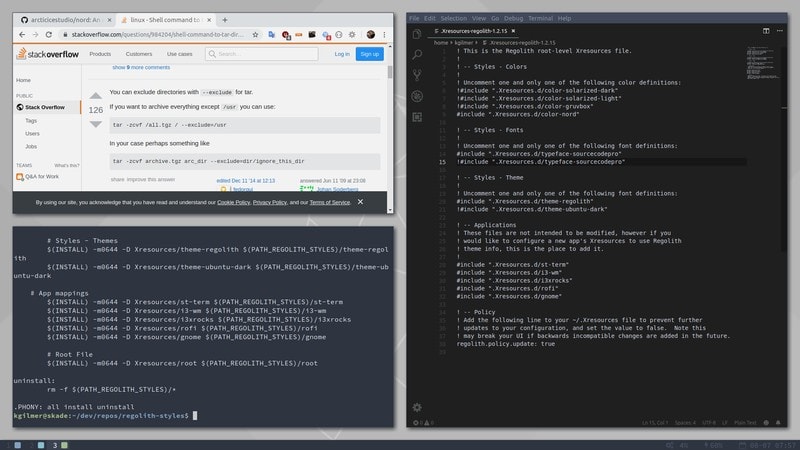Open the Chrome three-dot menu
This screenshot has height=450, width=800.
click(384, 35)
